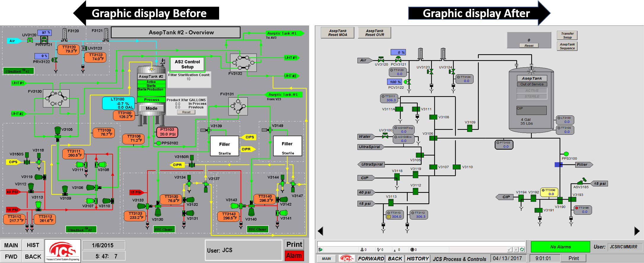Toggle the ACTIVE status on AsepTank faceplate
644x263 pixels.
pyautogui.click(x=532, y=91)
